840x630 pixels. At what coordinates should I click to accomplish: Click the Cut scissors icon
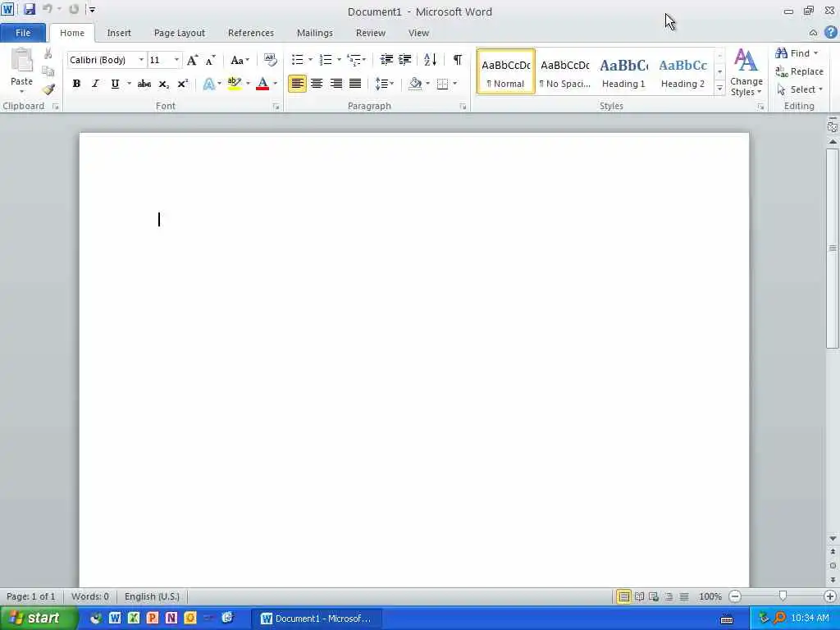click(x=48, y=53)
